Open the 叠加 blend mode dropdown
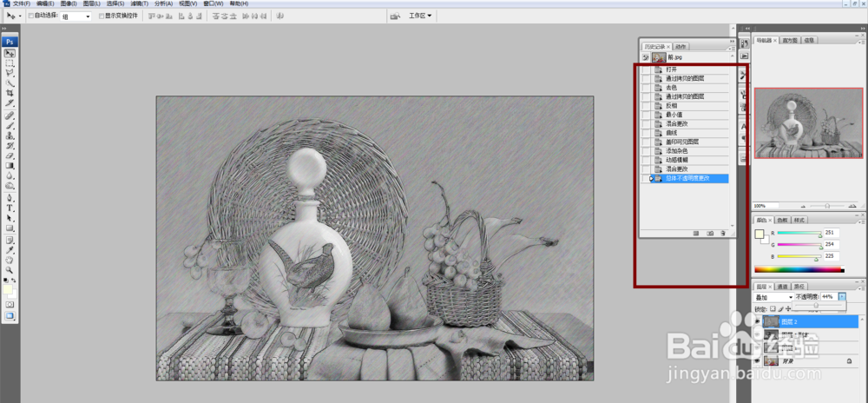This screenshot has height=403, width=868. pyautogui.click(x=774, y=297)
